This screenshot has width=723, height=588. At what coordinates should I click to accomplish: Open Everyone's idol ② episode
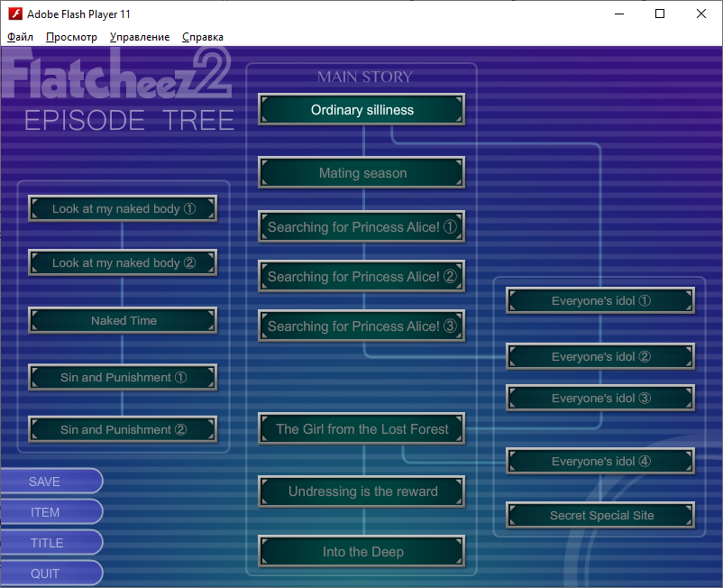[x=600, y=356]
